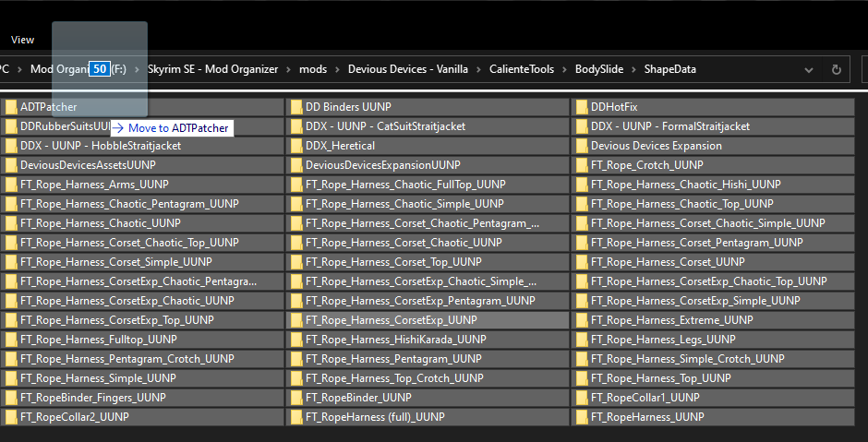This screenshot has width=868, height=442.
Task: Select FT_Rope_Harness_Corset_Simple_UUNP folder icon
Action: [x=11, y=262]
